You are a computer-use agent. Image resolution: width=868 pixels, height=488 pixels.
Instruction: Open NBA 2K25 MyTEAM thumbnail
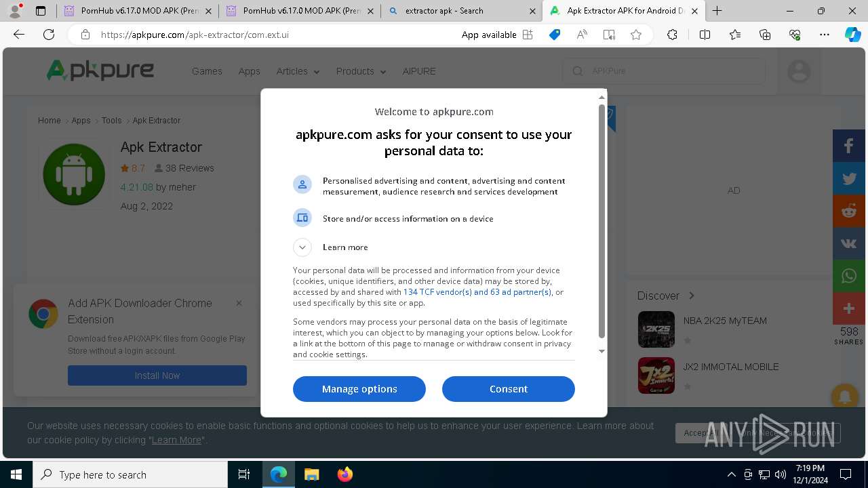[x=656, y=329]
